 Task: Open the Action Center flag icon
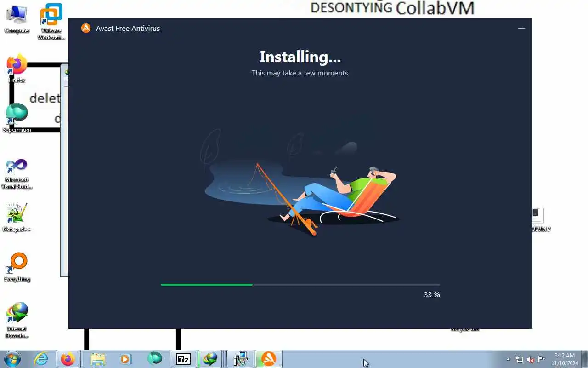542,359
